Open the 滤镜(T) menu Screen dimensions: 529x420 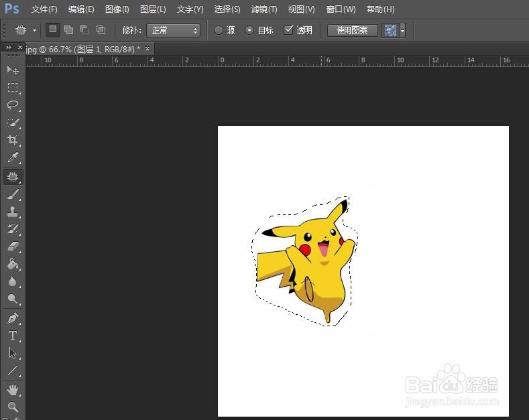263,9
